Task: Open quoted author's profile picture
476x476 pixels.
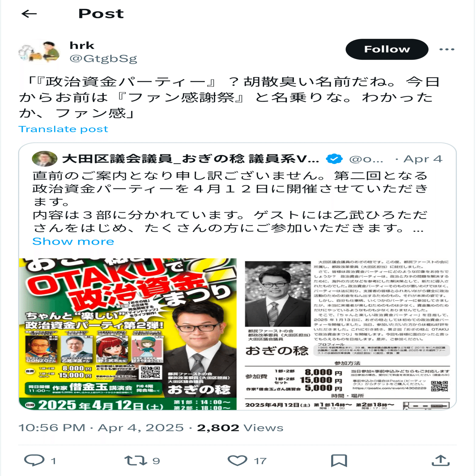Action: point(45,159)
